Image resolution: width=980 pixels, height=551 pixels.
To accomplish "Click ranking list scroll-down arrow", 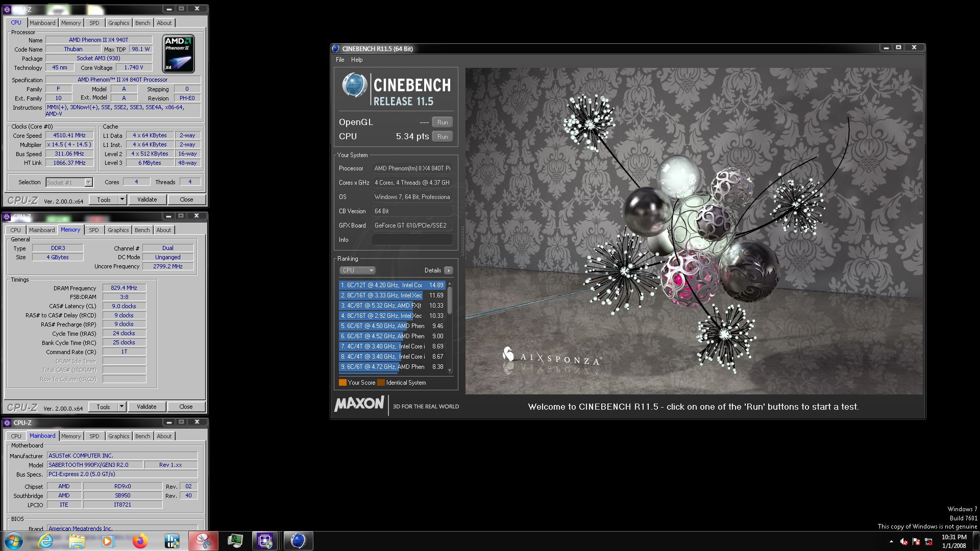I will [450, 370].
